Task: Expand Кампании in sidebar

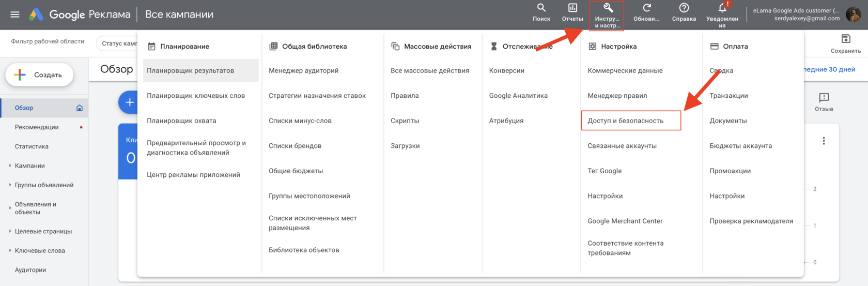Action: click(10, 165)
